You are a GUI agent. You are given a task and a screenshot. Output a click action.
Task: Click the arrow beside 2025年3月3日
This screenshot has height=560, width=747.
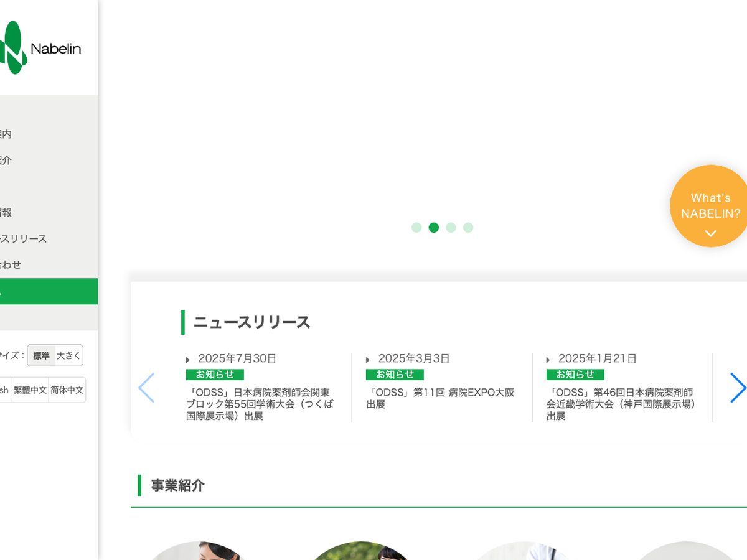pos(368,360)
